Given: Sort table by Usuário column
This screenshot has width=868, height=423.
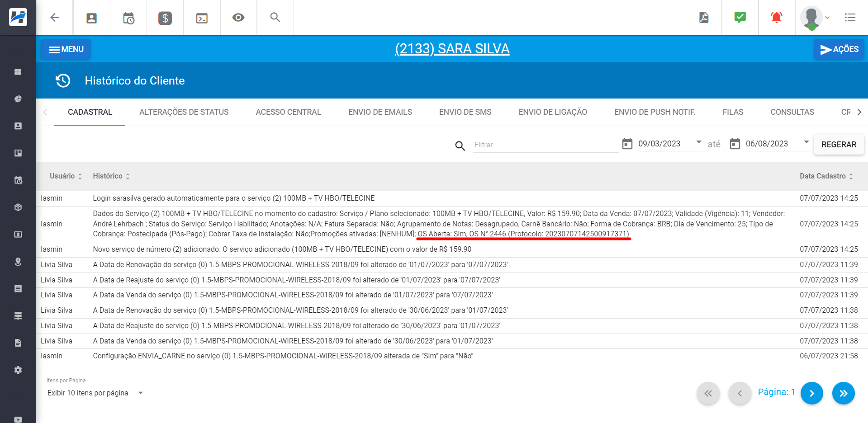Looking at the screenshot, I should coord(66,176).
